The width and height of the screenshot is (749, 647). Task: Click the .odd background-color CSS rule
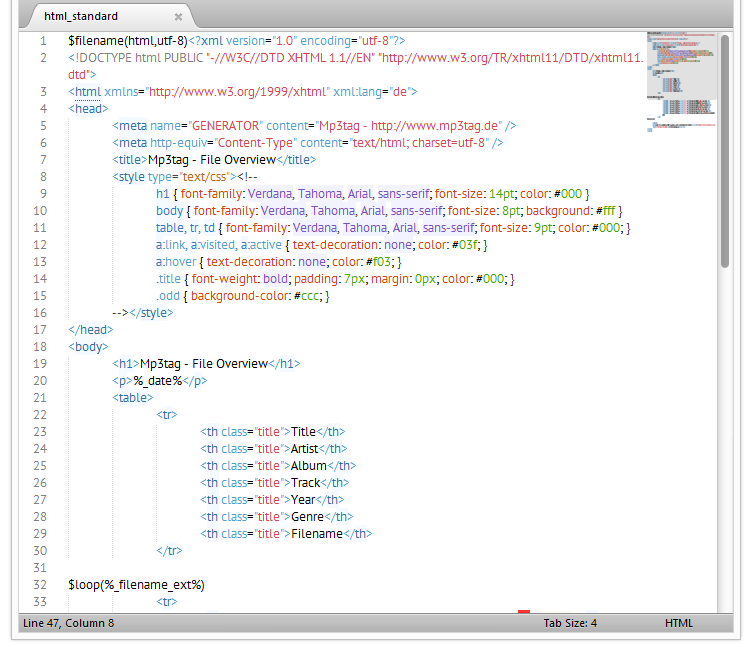pos(242,296)
